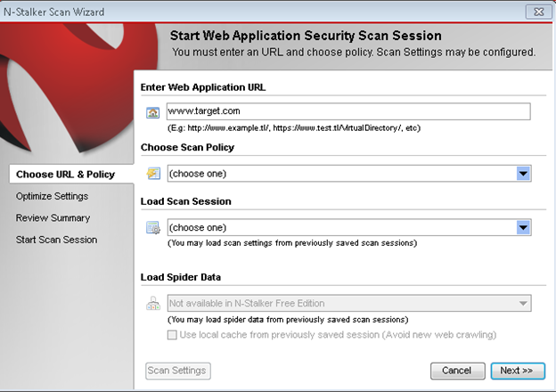Image resolution: width=556 pixels, height=392 pixels.
Task: Focus the Web Application URL field
Action: point(347,111)
